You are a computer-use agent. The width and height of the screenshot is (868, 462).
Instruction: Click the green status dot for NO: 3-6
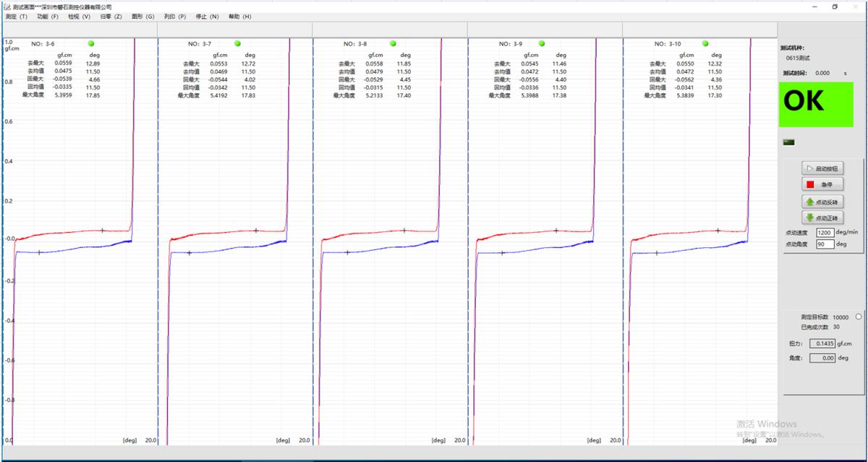(x=91, y=43)
